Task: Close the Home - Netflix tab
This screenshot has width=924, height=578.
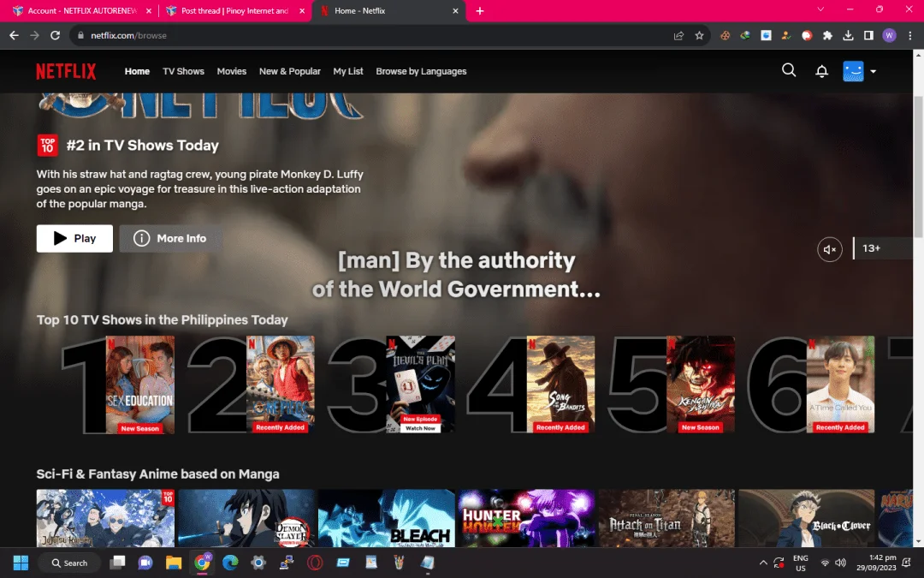Action: click(455, 10)
